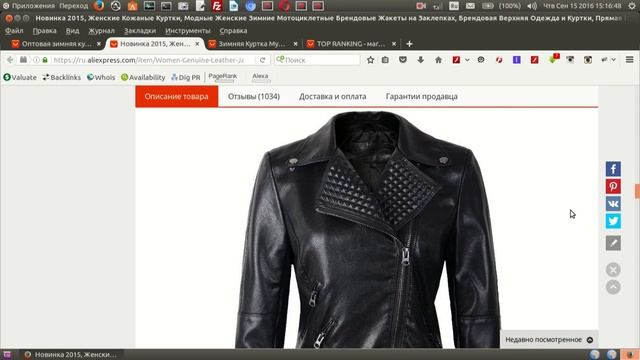This screenshot has height=360, width=640.
Task: Open the Firefox hamburger menu
Action: coord(629,60)
